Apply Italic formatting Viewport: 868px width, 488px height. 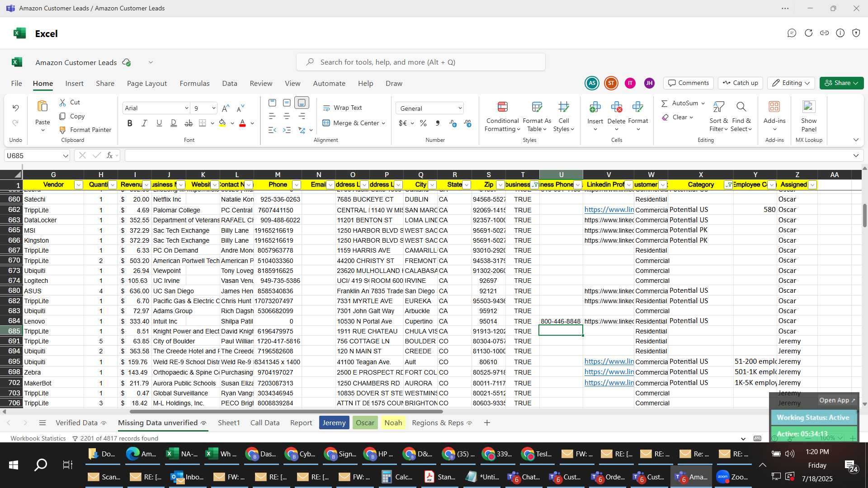144,123
